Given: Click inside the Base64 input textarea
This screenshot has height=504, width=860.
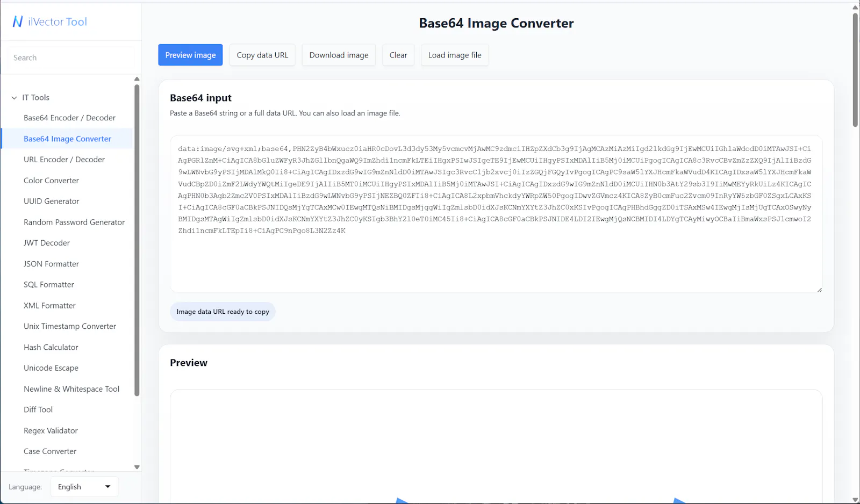Looking at the screenshot, I should (496, 214).
